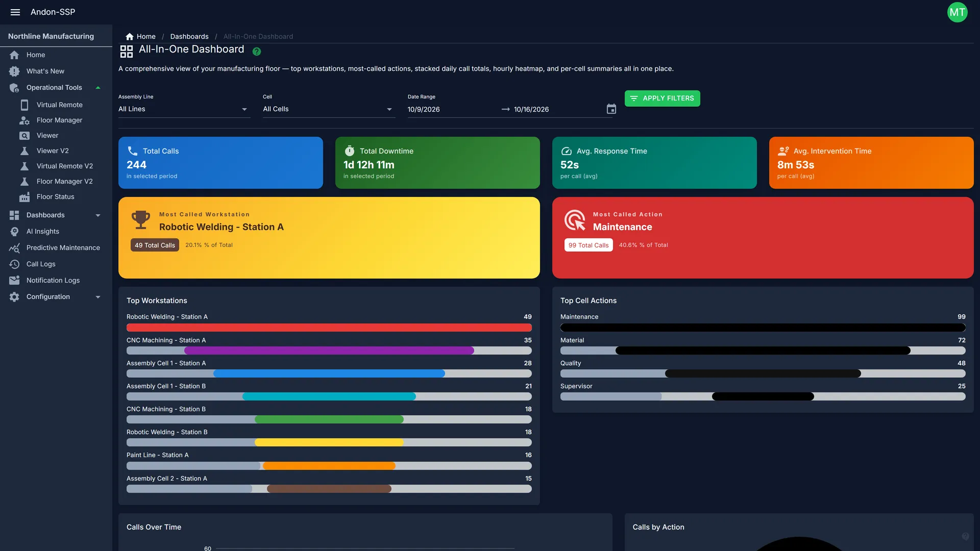Image resolution: width=980 pixels, height=551 pixels.
Task: Click the red Robotic Welding Station A bar
Action: 329,328
